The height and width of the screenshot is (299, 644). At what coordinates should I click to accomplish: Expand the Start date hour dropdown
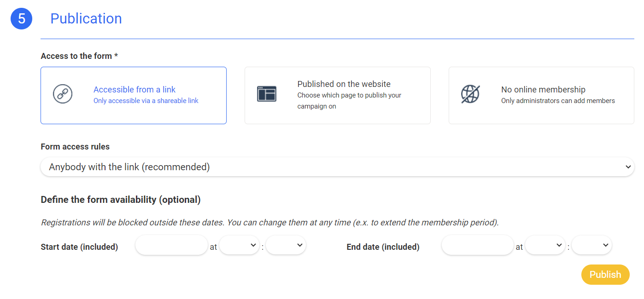[x=239, y=246]
